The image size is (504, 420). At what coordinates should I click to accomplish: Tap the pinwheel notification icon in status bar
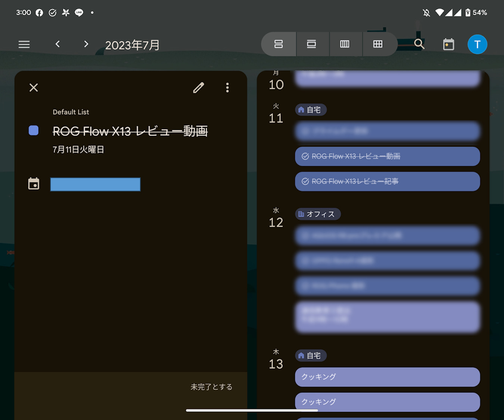[x=66, y=13]
